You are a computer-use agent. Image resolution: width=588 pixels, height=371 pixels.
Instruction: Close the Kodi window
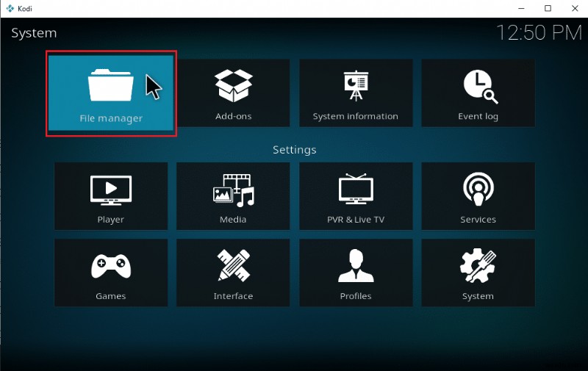575,8
